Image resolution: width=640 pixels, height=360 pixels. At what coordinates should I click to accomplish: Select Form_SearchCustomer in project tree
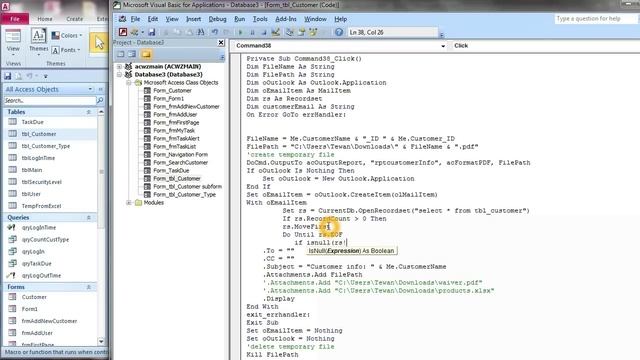[180, 162]
